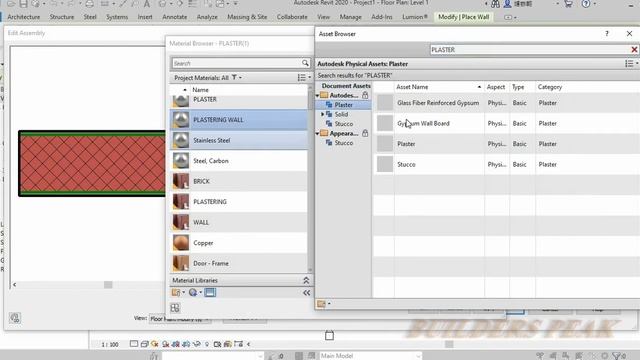
Task: Click the Plaster asset thumbnail swatch
Action: (x=384, y=144)
